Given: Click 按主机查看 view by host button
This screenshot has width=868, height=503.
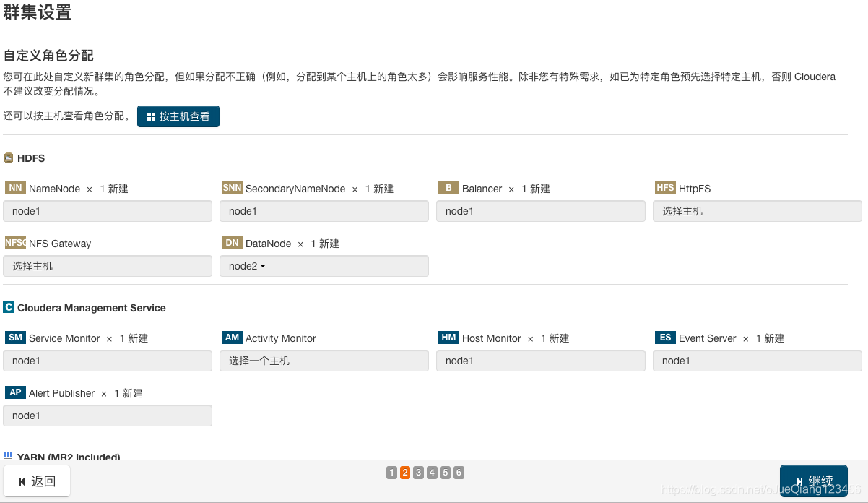Looking at the screenshot, I should tap(178, 116).
